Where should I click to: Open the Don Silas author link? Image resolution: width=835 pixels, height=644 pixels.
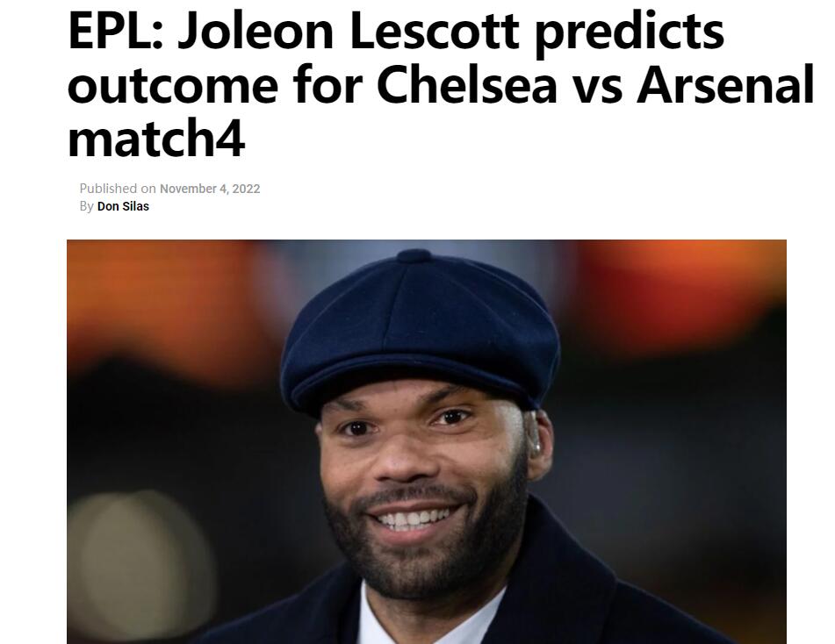click(123, 206)
